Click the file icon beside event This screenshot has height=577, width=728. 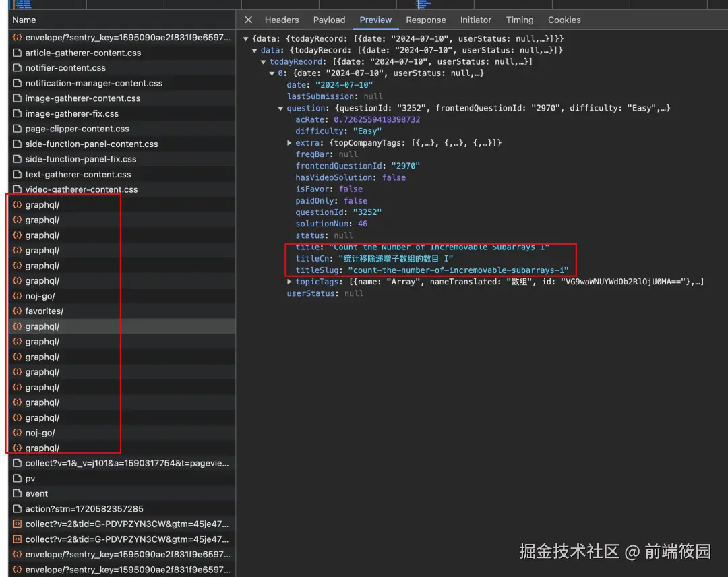17,493
